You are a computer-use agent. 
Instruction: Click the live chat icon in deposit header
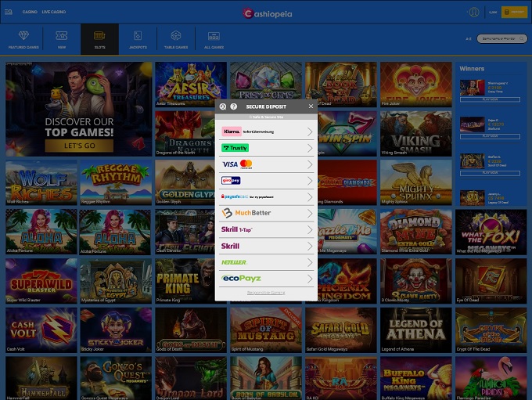(223, 106)
